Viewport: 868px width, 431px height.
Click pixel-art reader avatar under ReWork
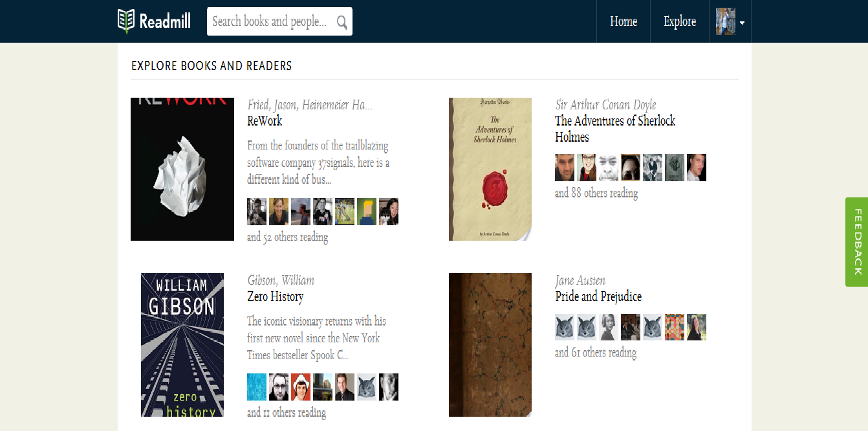coord(367,212)
